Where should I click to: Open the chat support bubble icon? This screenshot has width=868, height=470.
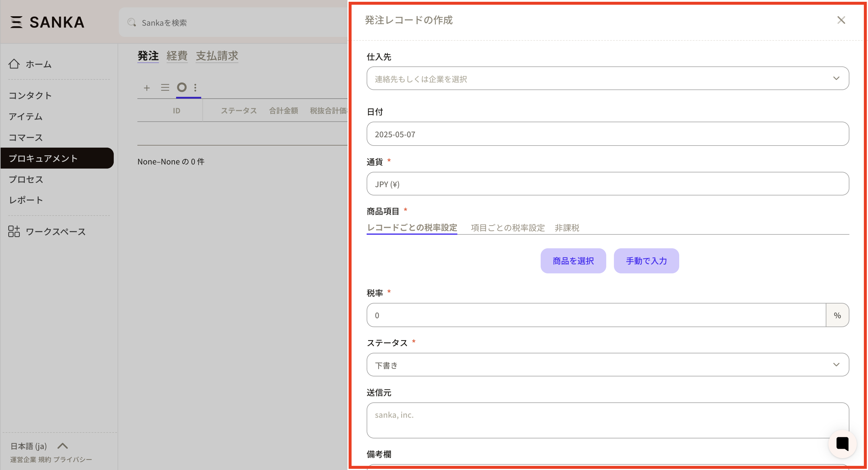842,444
